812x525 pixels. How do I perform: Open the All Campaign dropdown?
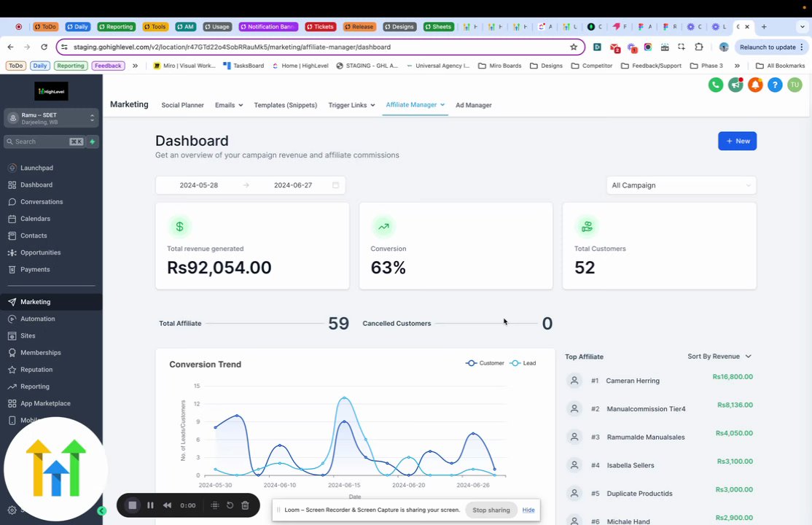(681, 185)
